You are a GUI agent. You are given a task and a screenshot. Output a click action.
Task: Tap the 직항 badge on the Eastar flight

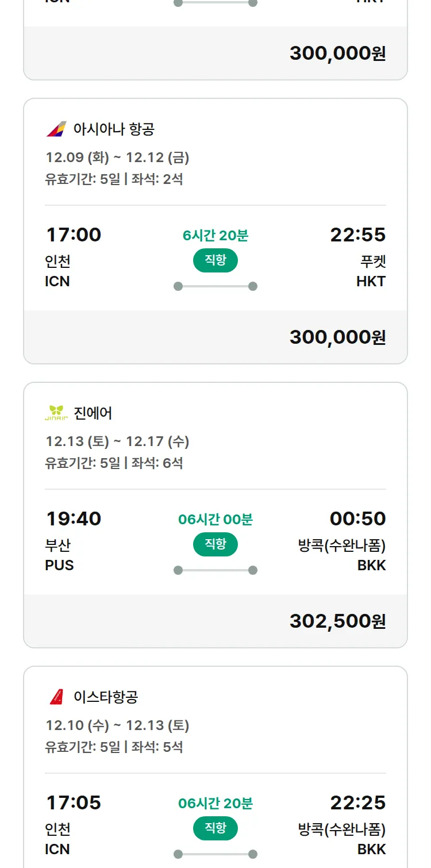215,828
